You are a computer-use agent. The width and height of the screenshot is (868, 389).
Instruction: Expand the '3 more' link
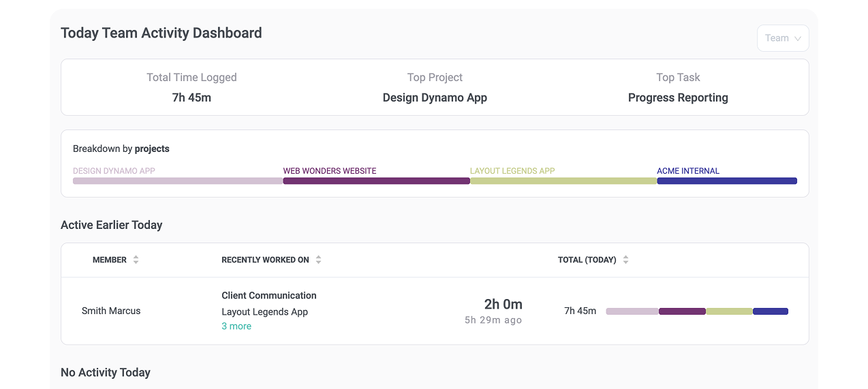236,326
